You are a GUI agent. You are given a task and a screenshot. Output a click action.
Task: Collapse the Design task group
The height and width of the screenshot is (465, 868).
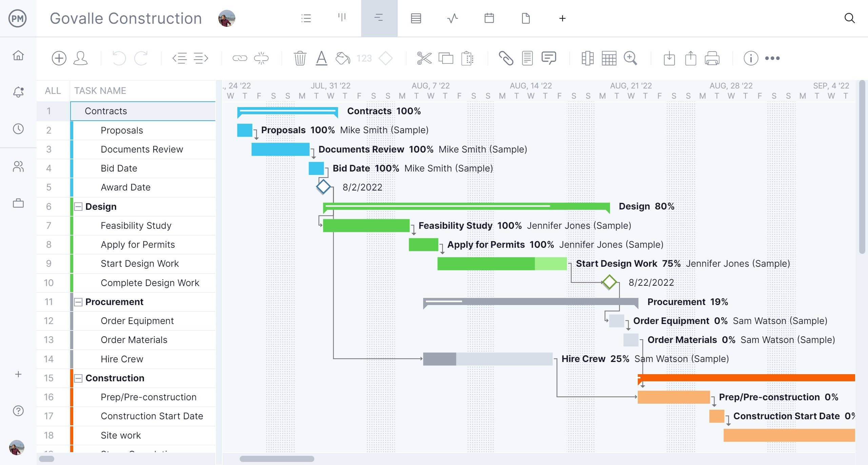pyautogui.click(x=78, y=206)
